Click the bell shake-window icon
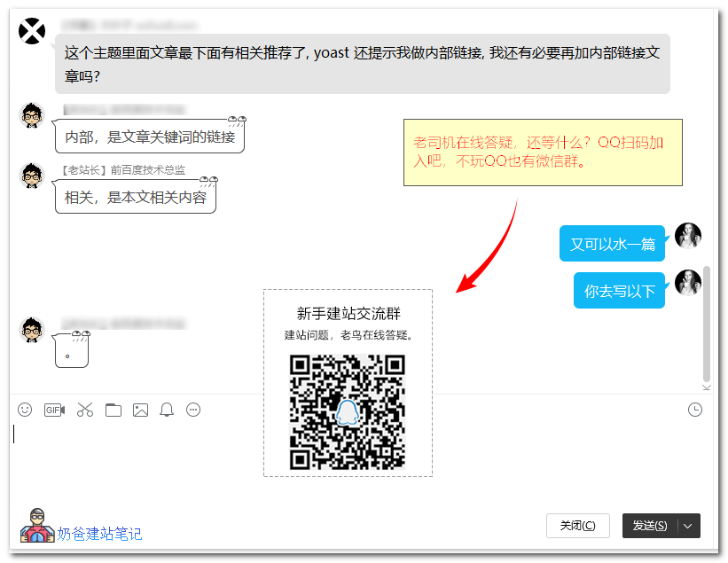The width and height of the screenshot is (728, 563). (x=167, y=410)
